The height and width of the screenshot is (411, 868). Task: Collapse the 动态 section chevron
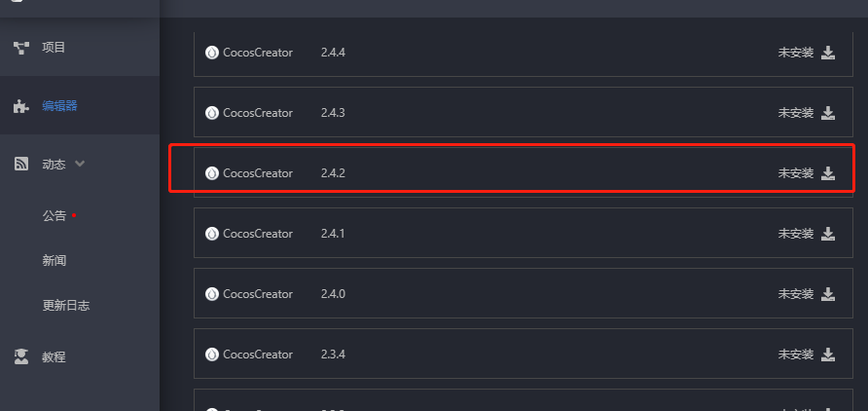coord(80,164)
